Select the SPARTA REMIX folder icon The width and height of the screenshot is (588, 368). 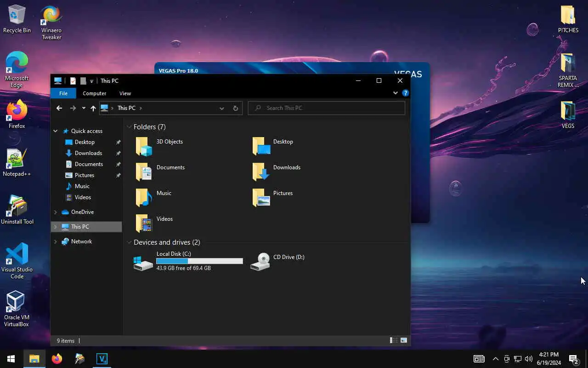(568, 70)
